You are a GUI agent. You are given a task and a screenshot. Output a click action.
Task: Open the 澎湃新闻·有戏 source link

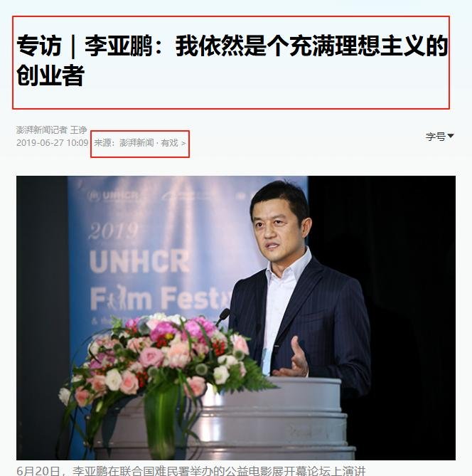click(x=149, y=143)
